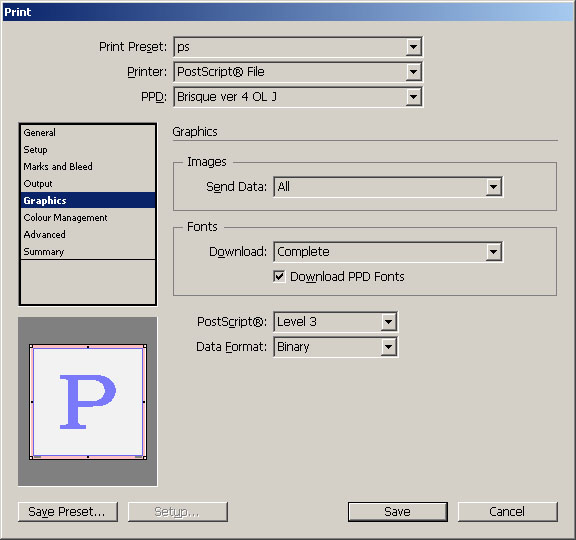This screenshot has width=576, height=540.
Task: Open the PostScript Level dropdown
Action: (x=335, y=322)
